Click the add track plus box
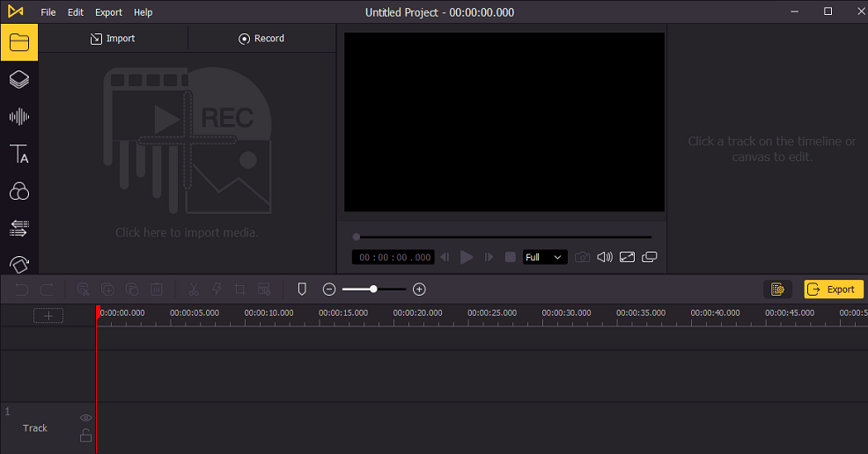868x454 pixels. click(x=48, y=316)
